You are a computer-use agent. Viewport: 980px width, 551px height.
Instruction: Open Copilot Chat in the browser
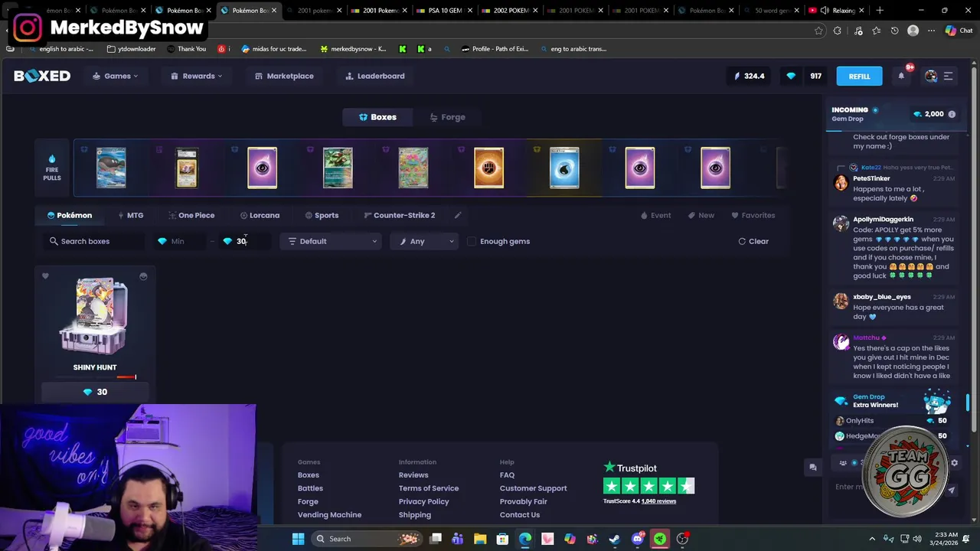click(958, 31)
